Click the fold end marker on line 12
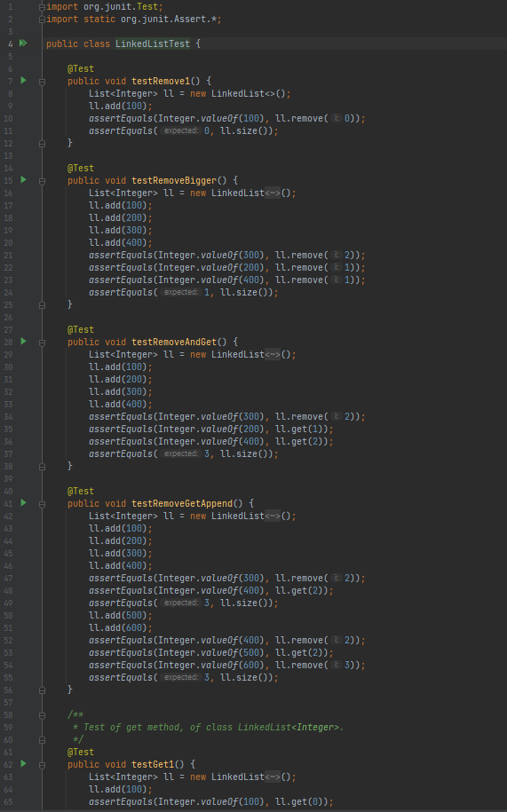This screenshot has width=507, height=812. 42,144
